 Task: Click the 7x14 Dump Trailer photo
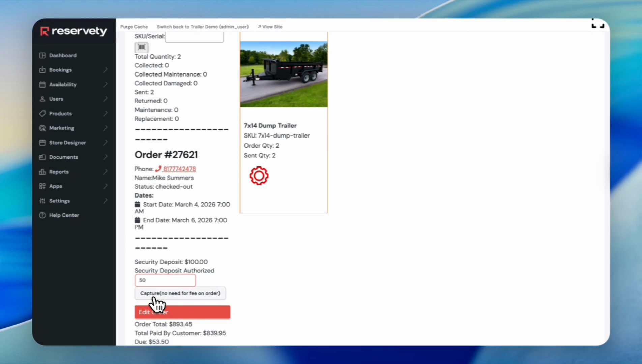284,74
